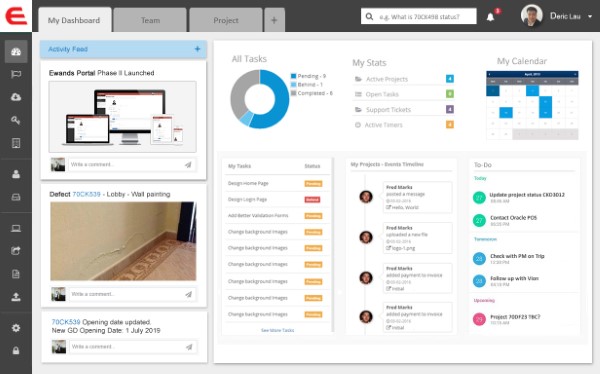Screen dimensions: 600x374
Task: Click the Pending legend color swatch
Action: (x=293, y=76)
